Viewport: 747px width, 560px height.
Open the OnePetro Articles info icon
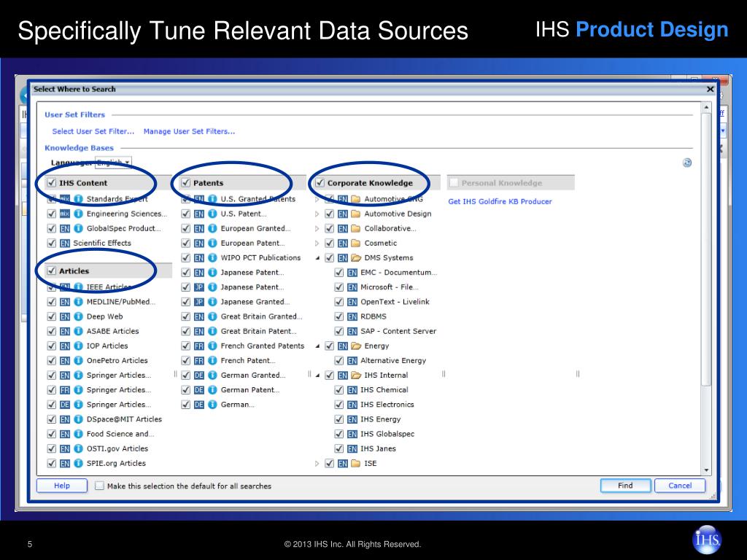pos(79,360)
